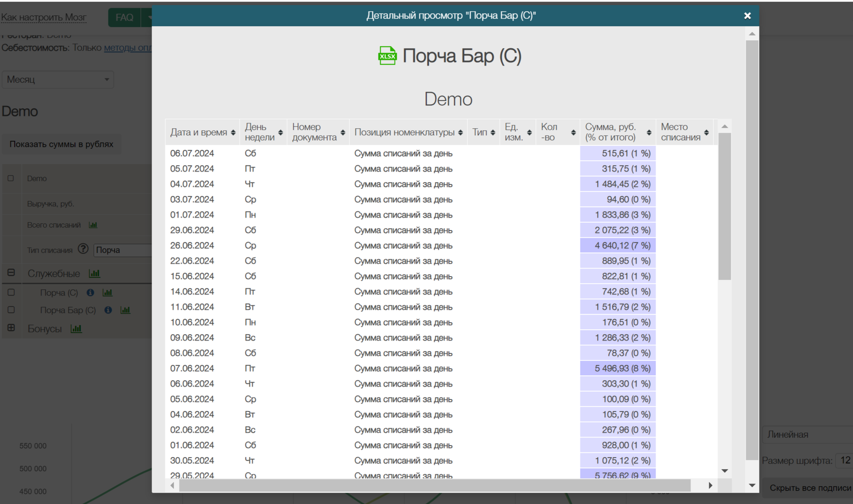Click chart icon beside Порча Бар (С)
This screenshot has width=853, height=504.
click(x=125, y=310)
